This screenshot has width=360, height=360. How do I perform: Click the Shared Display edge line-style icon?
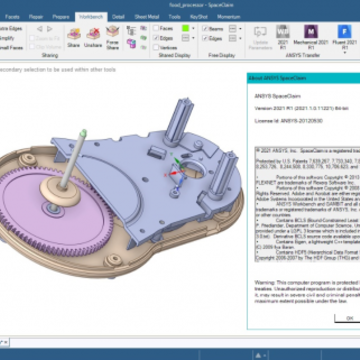tap(185, 38)
